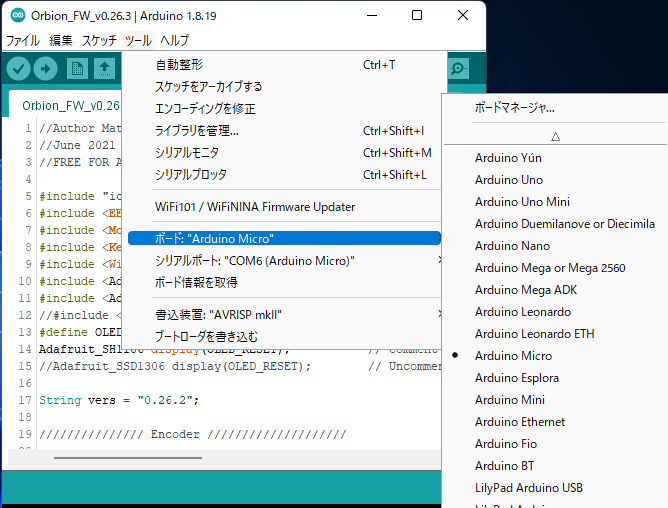Click the upward scroll triangle in the board list

[556, 137]
